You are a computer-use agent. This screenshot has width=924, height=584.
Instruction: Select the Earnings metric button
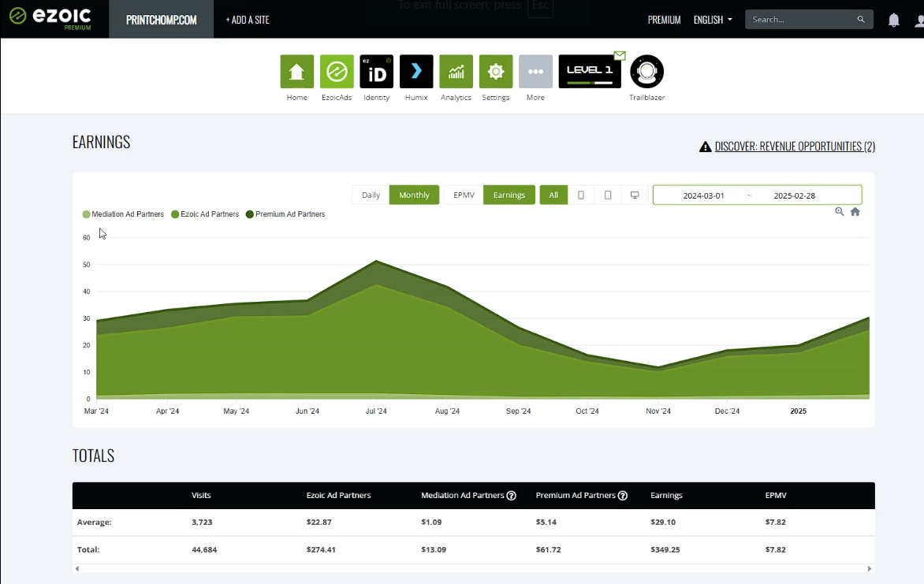[x=509, y=195]
